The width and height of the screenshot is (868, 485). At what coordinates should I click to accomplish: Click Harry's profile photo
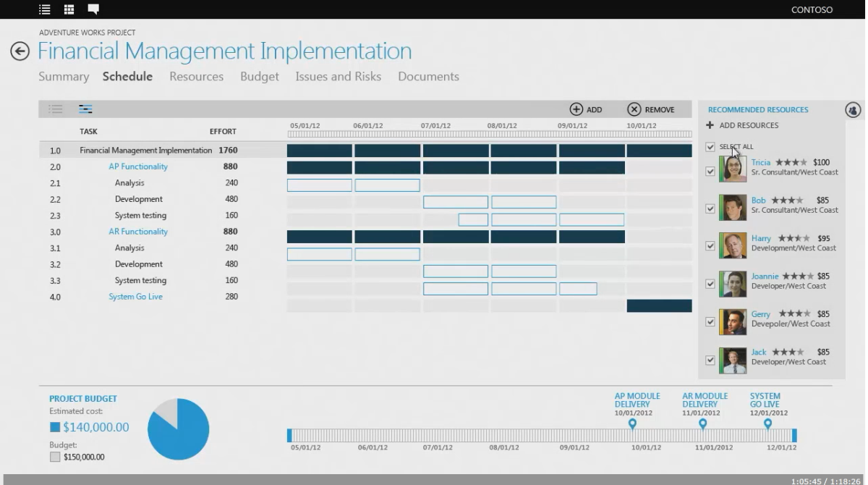coord(733,245)
